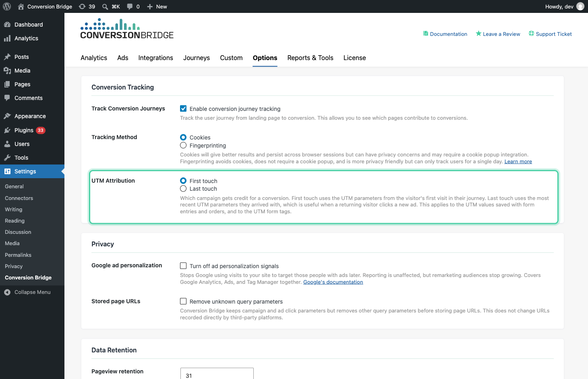Viewport: 588px width, 379px height.
Task: Check Remove unknown query parameters
Action: point(183,301)
